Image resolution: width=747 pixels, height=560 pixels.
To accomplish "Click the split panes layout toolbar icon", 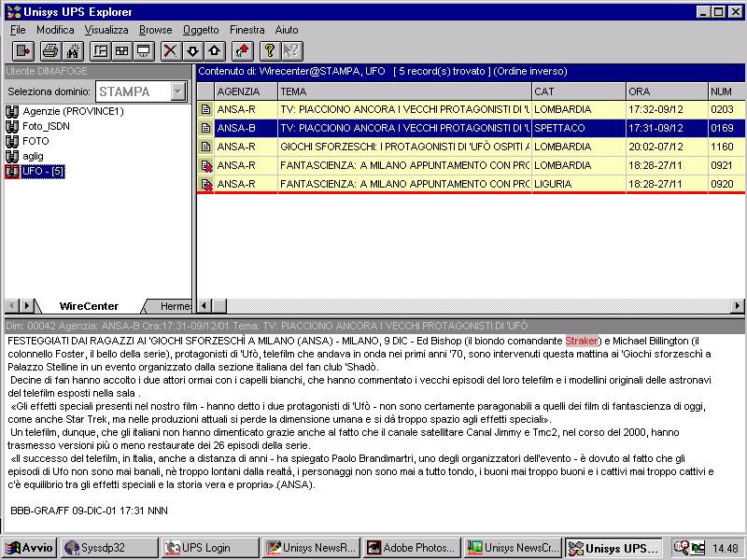I will [x=100, y=51].
